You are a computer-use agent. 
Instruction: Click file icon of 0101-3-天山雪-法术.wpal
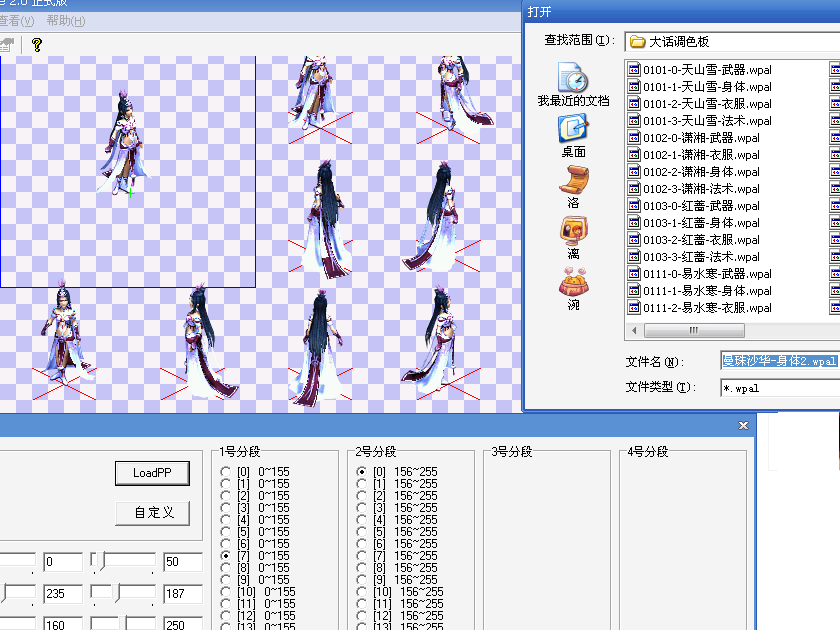coord(634,121)
